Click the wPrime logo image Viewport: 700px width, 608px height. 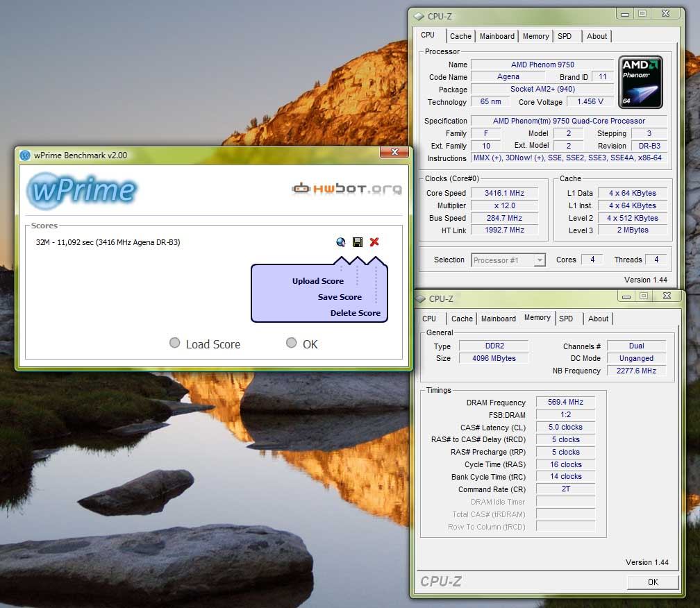pyautogui.click(x=81, y=190)
